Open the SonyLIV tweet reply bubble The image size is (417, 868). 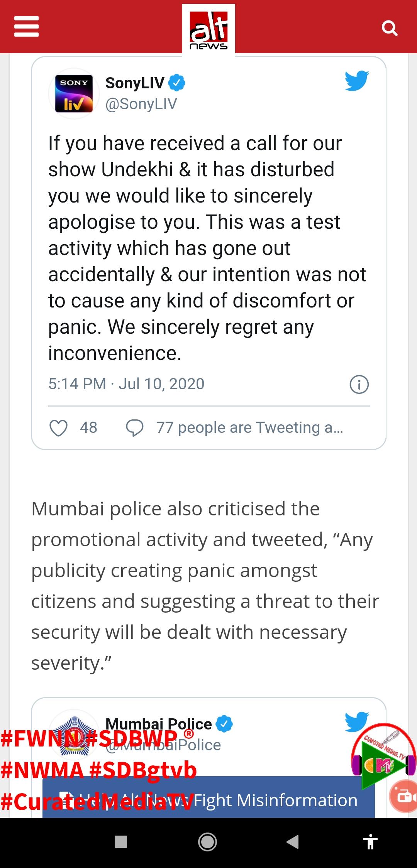click(x=134, y=428)
